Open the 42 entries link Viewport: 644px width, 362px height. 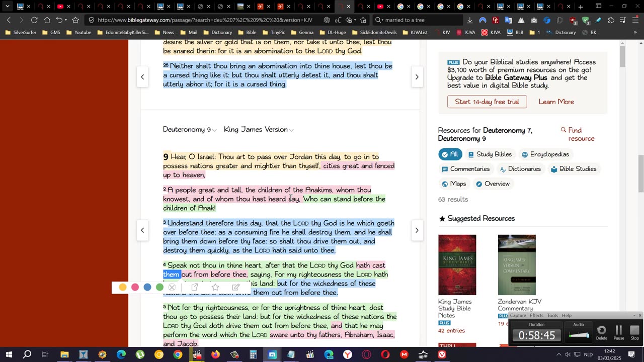point(451,330)
